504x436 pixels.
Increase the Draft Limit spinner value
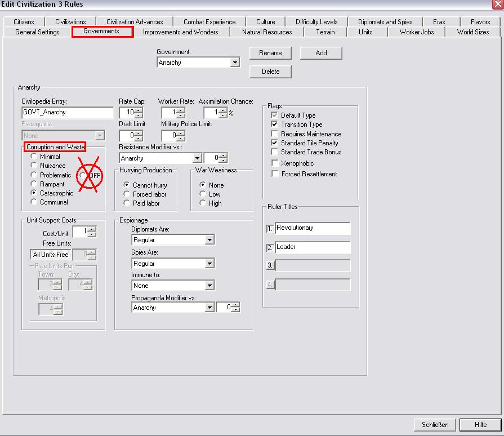(x=139, y=132)
